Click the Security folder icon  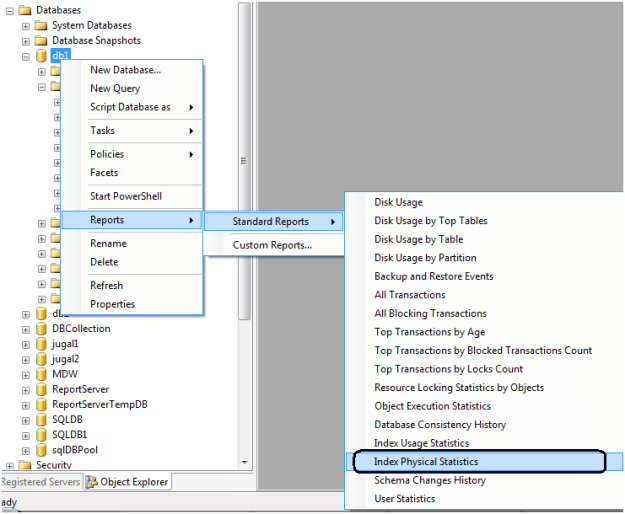(x=25, y=465)
